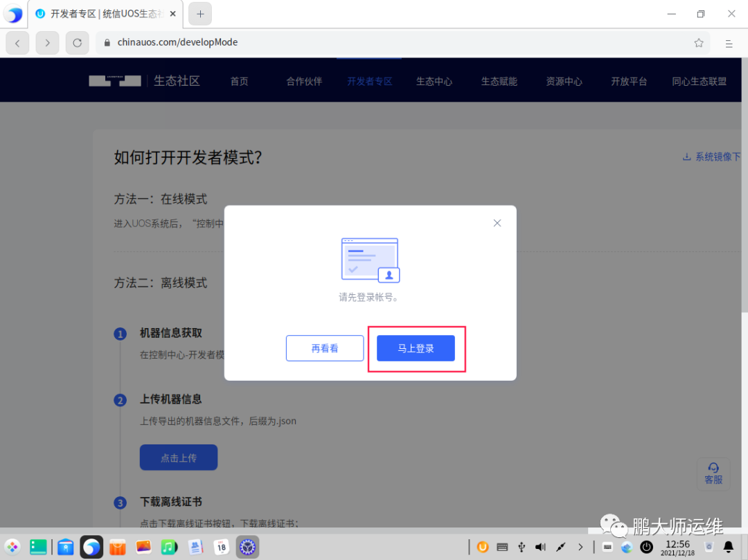Open the browser icon in taskbar
Image resolution: width=748 pixels, height=560 pixels.
coord(91,547)
